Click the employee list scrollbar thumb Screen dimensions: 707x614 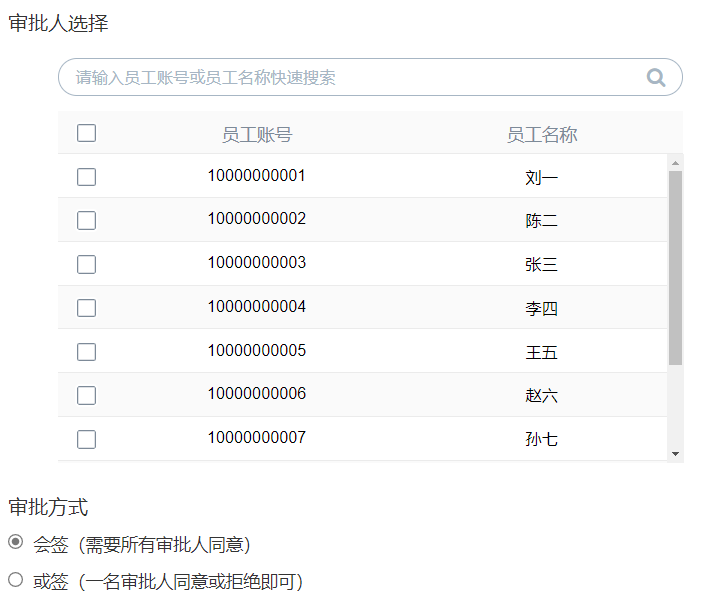(675, 267)
